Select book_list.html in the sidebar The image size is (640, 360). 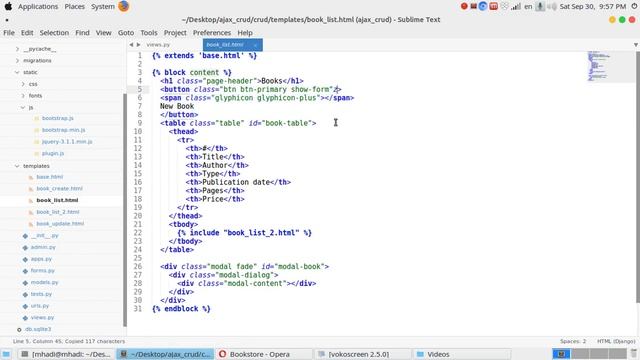pos(57,200)
